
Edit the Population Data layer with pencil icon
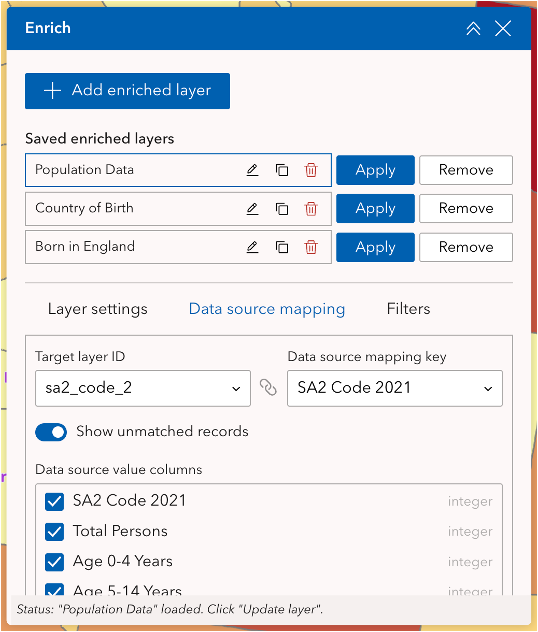point(252,170)
